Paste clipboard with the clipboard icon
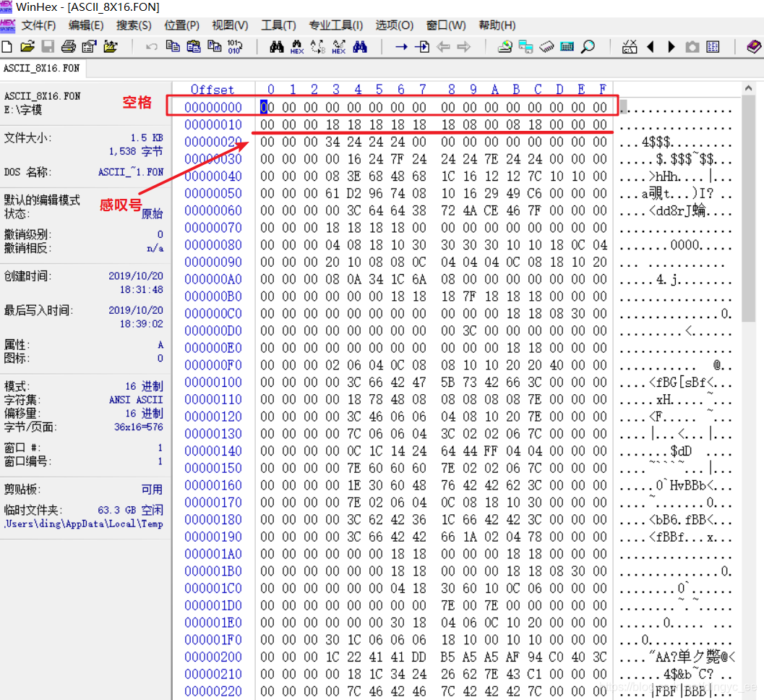 [x=194, y=47]
